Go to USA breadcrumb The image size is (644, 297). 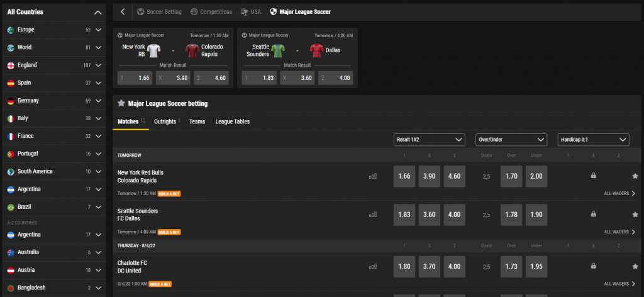(251, 12)
